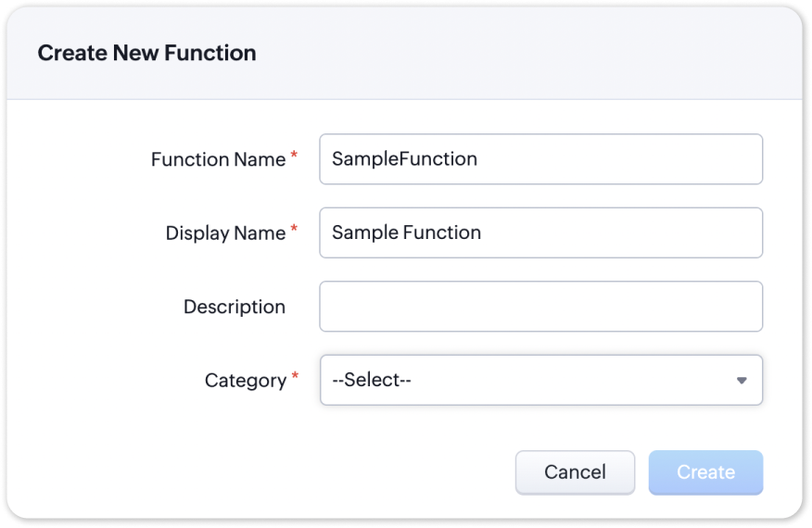Image resolution: width=812 pixels, height=528 pixels.
Task: Click the red asterisk beside Function Name
Action: 294,156
